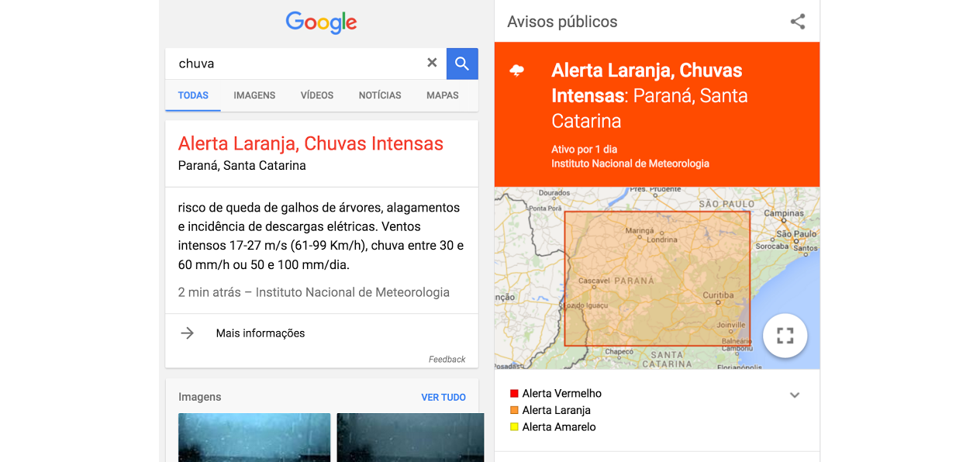The width and height of the screenshot is (980, 462).
Task: Click the blue search magnifier button
Action: click(x=462, y=64)
